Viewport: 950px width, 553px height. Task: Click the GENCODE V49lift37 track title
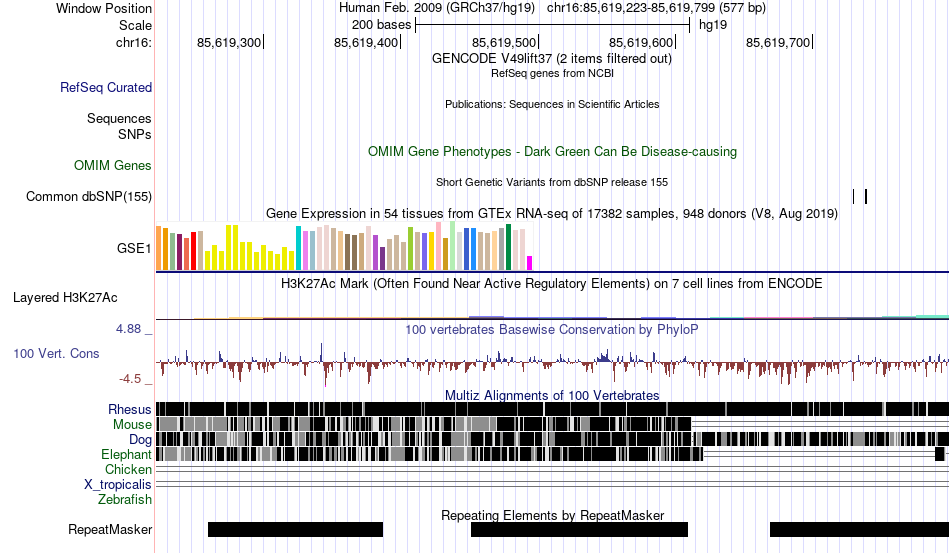coord(552,59)
